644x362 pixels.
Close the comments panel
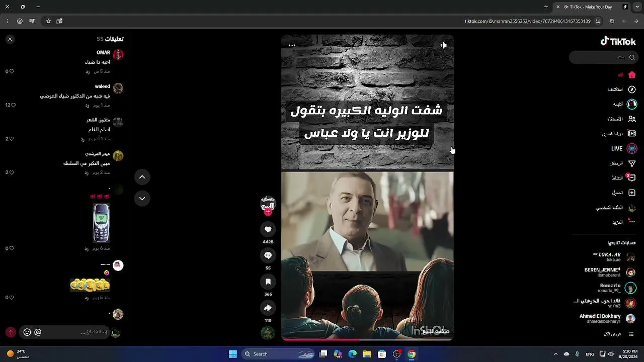click(x=10, y=39)
